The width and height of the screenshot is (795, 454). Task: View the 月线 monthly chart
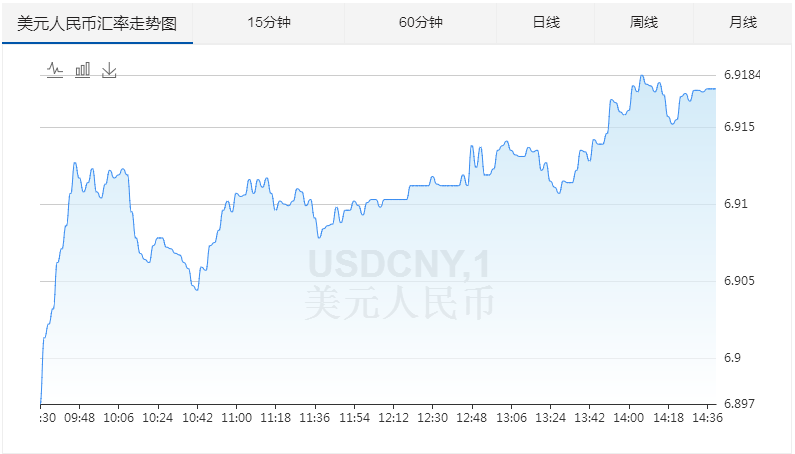[x=743, y=23]
